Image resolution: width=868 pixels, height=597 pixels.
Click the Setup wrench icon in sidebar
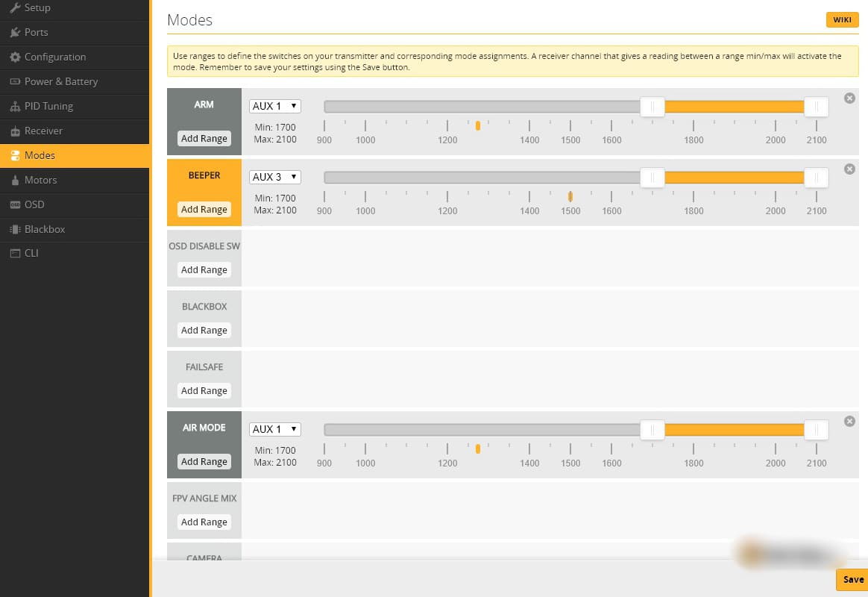pos(15,7)
